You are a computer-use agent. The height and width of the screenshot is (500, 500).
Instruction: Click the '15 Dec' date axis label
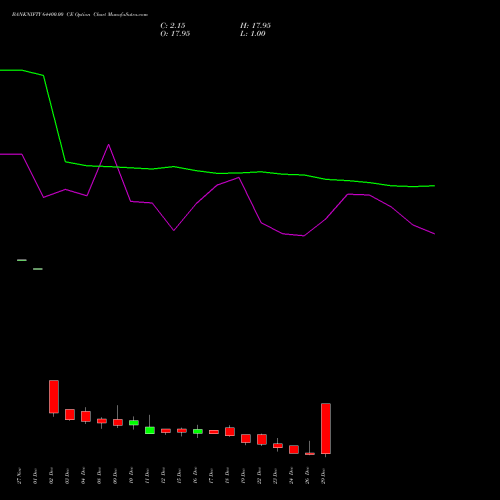tap(179, 476)
